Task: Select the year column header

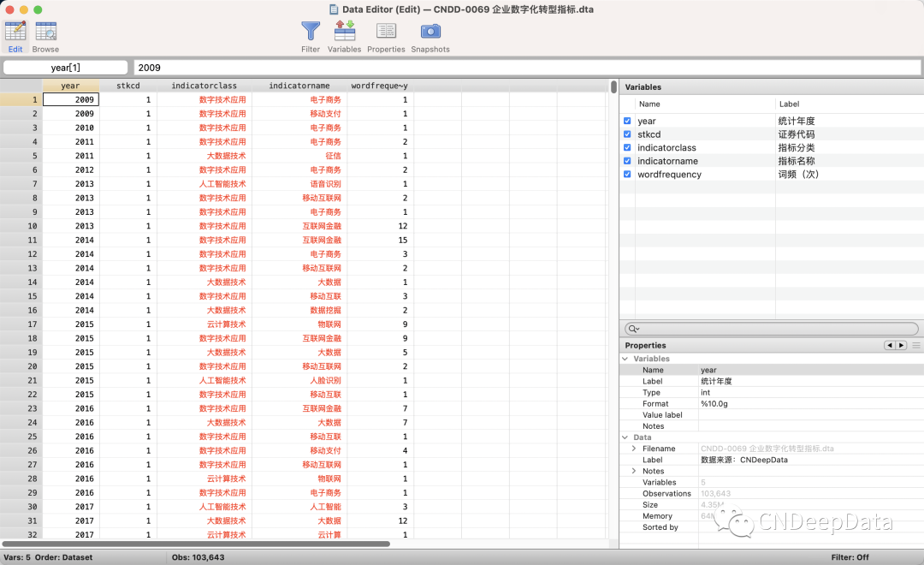Action: pos(70,86)
